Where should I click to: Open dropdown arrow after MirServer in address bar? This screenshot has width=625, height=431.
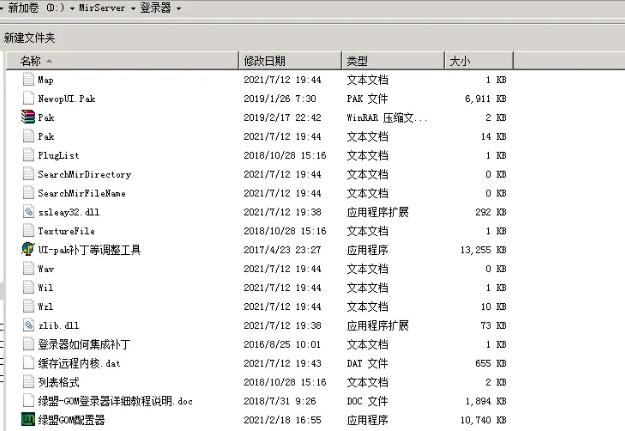pyautogui.click(x=133, y=8)
